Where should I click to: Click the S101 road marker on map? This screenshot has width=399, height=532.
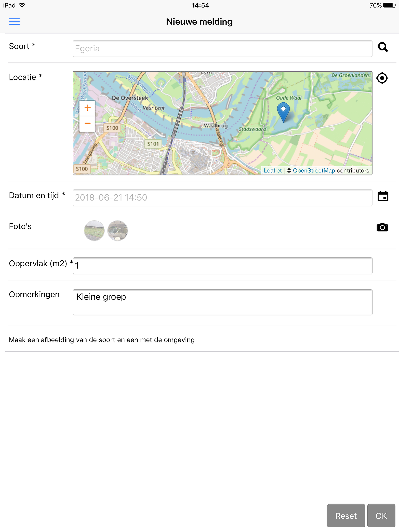coord(153,144)
